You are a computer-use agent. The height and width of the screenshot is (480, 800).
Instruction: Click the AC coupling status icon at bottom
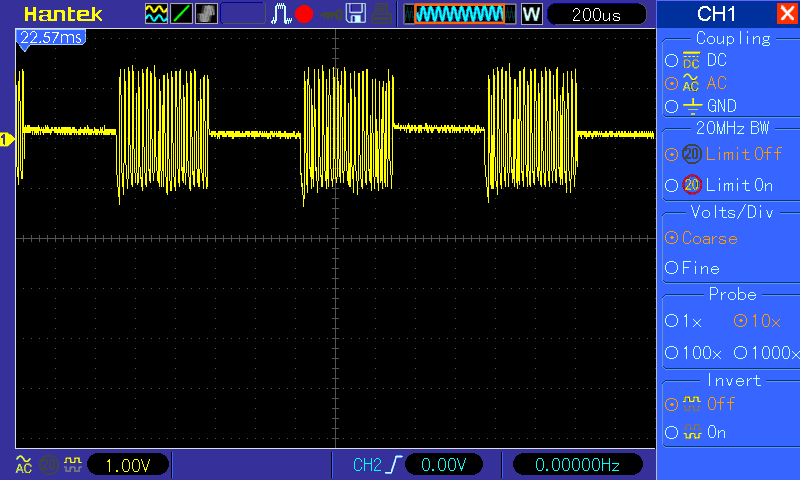click(23, 465)
